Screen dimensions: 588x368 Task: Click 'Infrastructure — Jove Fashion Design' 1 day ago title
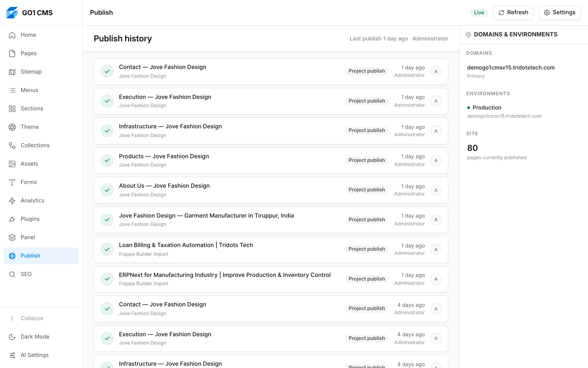click(x=170, y=126)
